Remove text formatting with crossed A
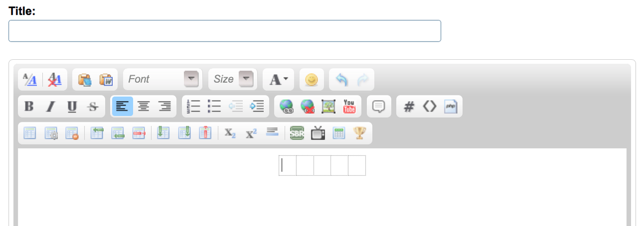644x226 pixels. coord(54,79)
